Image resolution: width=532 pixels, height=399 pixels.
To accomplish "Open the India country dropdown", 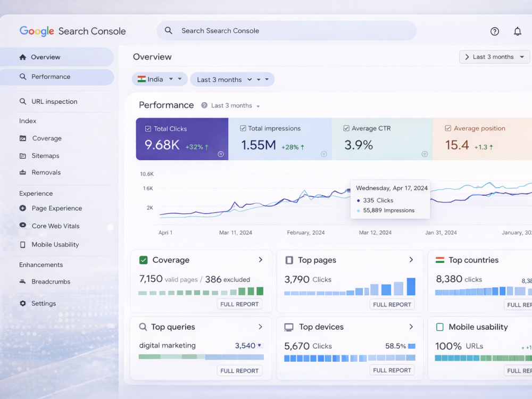I will pos(160,79).
